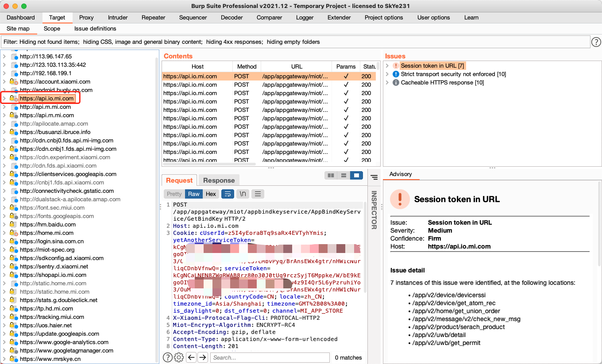Click the lock icon for https://www.mrskye.cn
This screenshot has height=364, width=602.
[14, 359]
